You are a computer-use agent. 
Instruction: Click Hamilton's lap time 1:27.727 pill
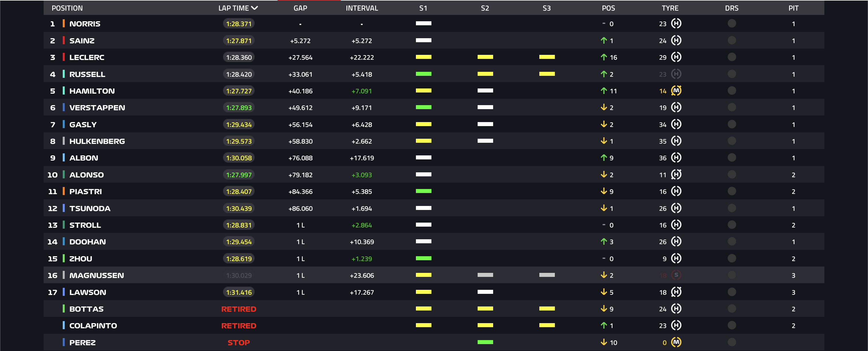[239, 91]
